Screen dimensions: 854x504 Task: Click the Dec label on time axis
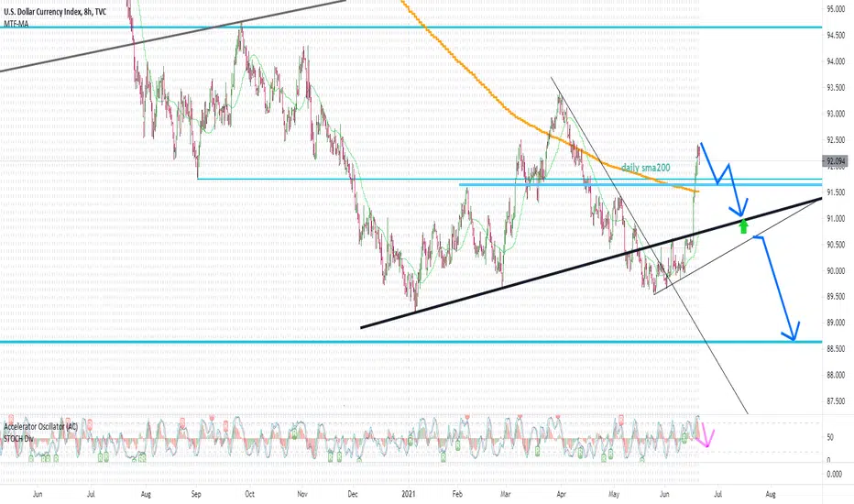353,494
